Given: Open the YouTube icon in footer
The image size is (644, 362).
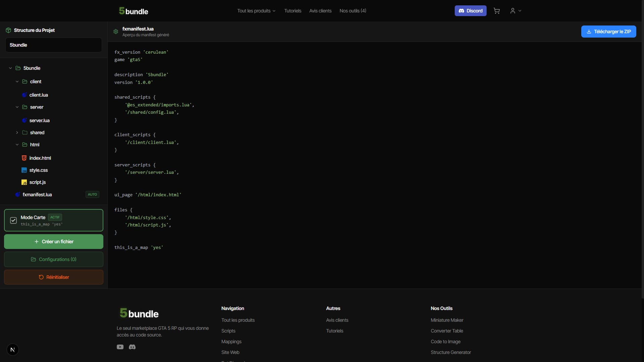Looking at the screenshot, I should point(120,347).
